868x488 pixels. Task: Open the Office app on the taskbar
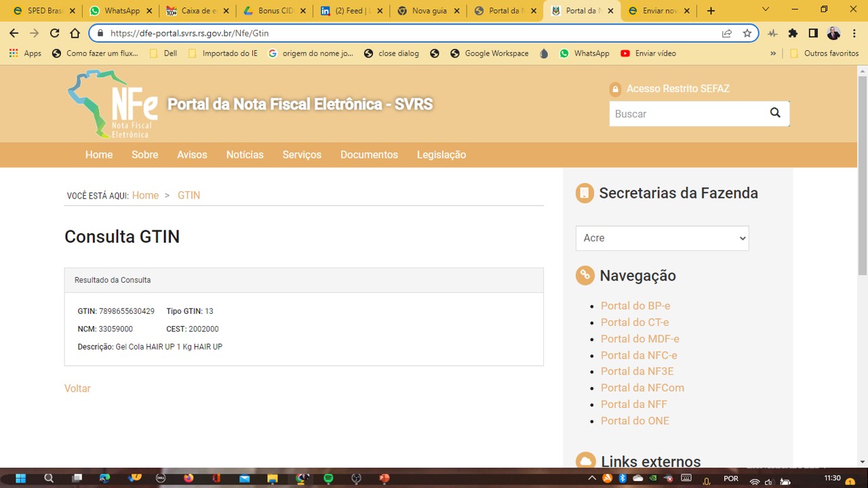tap(216, 478)
